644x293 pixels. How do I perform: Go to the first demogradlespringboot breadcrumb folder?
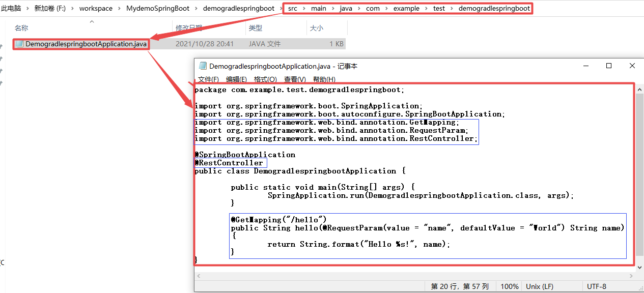[239, 8]
